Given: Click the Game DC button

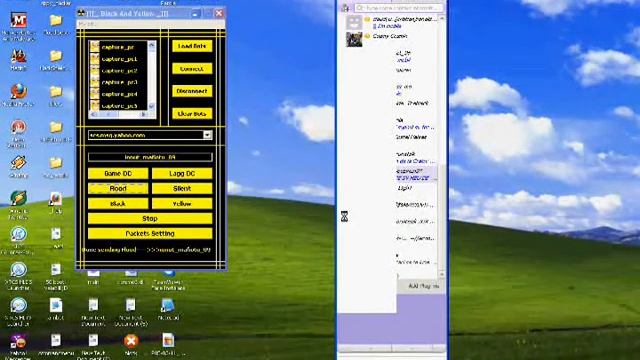Looking at the screenshot, I should point(118,173).
